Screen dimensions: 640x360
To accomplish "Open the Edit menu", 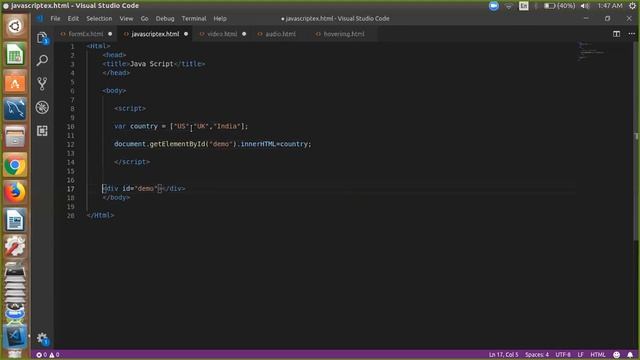I will (73, 19).
